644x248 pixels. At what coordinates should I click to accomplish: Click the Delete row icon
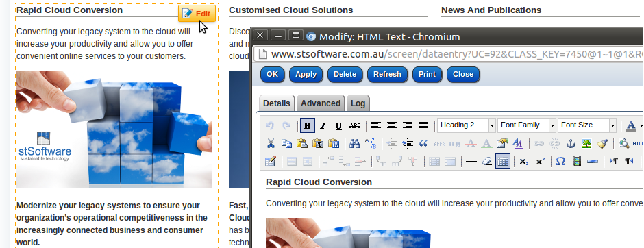[x=360, y=162]
